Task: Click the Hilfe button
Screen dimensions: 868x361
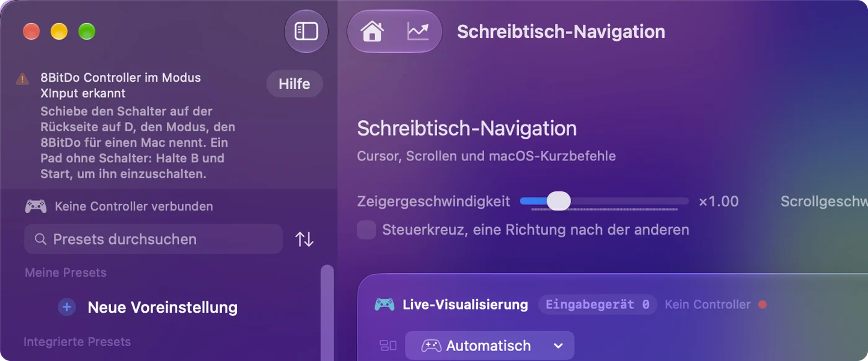Action: tap(294, 84)
